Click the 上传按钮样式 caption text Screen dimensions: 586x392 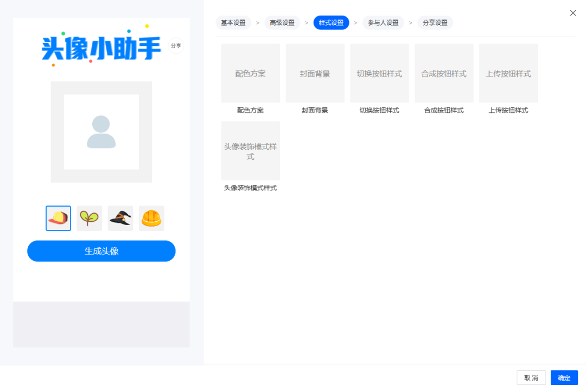pos(508,111)
